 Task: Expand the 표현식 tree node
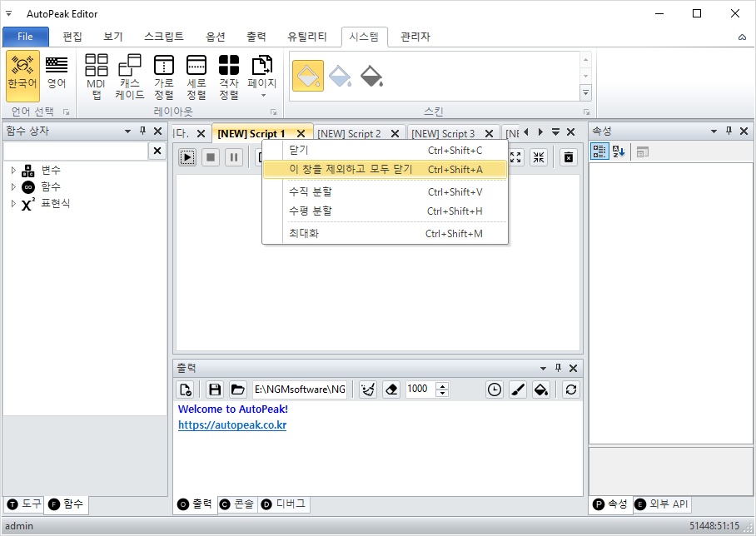click(x=13, y=203)
